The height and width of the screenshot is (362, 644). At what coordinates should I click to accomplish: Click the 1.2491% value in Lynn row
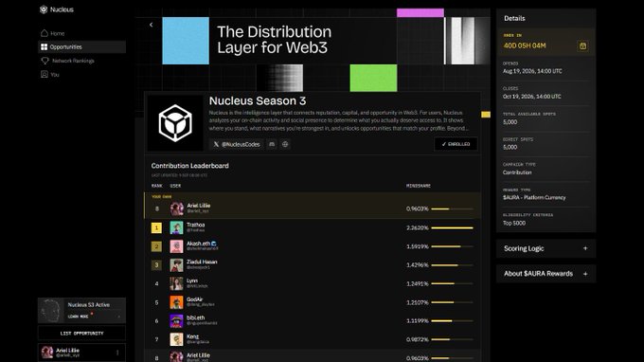418,284
